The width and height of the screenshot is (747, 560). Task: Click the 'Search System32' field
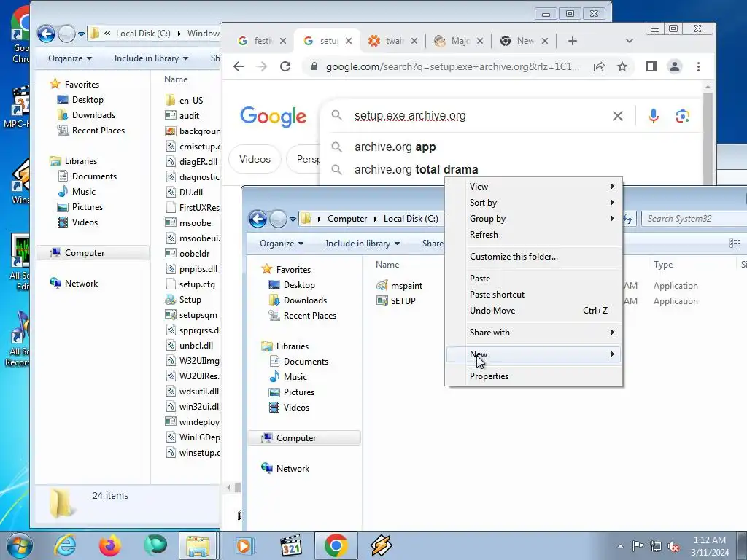point(693,219)
